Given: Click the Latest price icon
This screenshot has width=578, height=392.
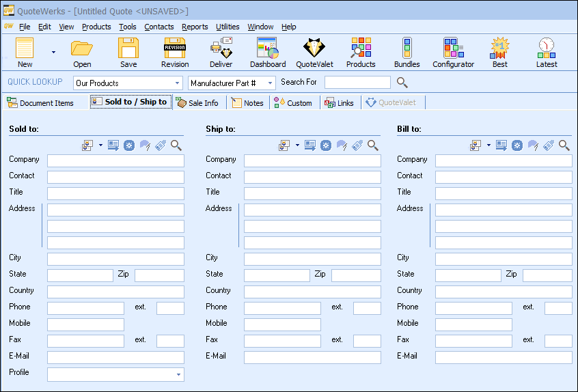Looking at the screenshot, I should click(x=546, y=53).
